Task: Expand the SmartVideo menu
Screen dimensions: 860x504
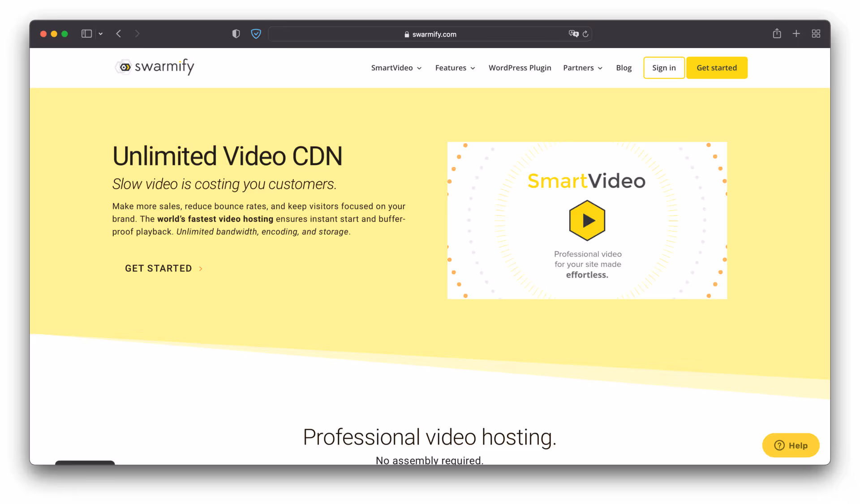Action: tap(396, 68)
